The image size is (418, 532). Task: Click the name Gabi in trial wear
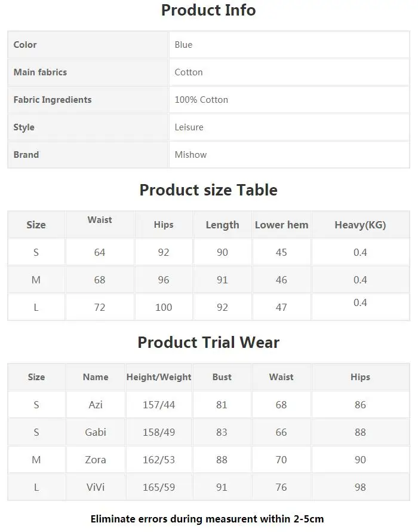pyautogui.click(x=96, y=432)
